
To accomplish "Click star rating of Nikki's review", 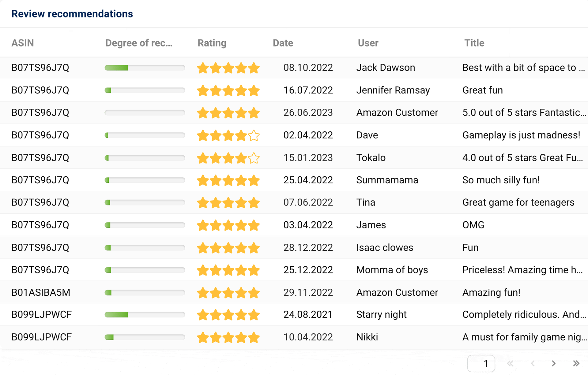I will [228, 337].
